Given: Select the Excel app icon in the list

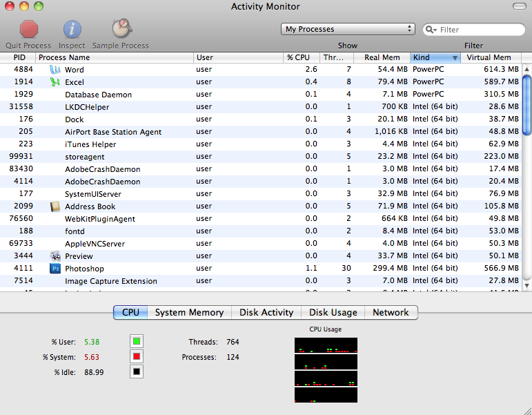Looking at the screenshot, I should point(55,82).
